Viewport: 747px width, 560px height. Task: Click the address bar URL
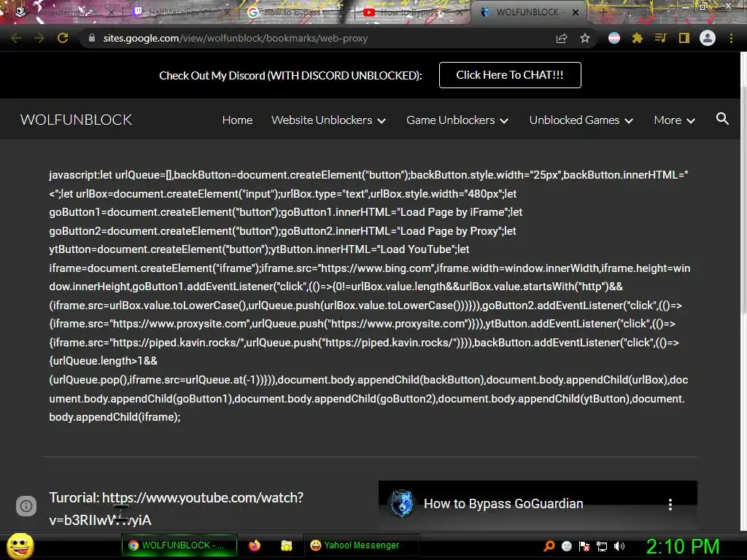pyautogui.click(x=236, y=38)
